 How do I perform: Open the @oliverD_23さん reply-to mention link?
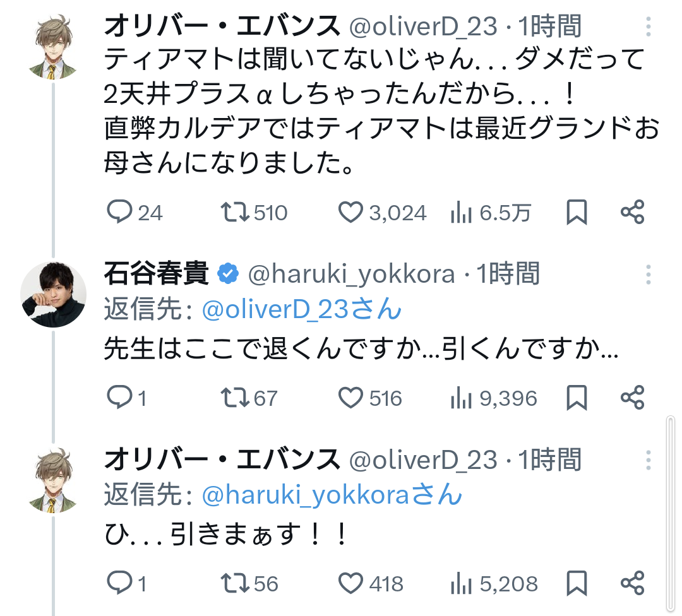301,310
